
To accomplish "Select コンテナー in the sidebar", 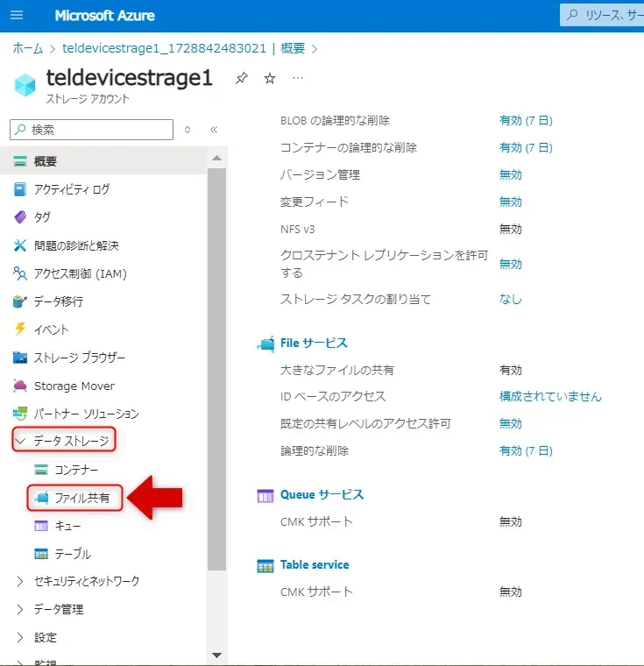I will click(76, 470).
